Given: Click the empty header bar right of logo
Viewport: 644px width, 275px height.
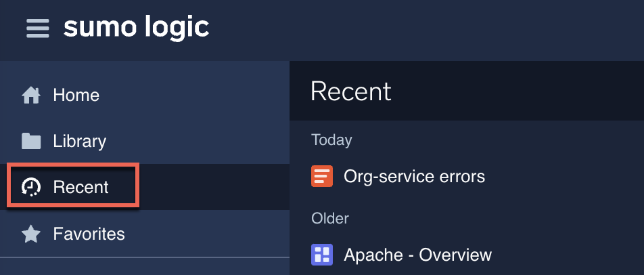Looking at the screenshot, I should click(x=426, y=28).
